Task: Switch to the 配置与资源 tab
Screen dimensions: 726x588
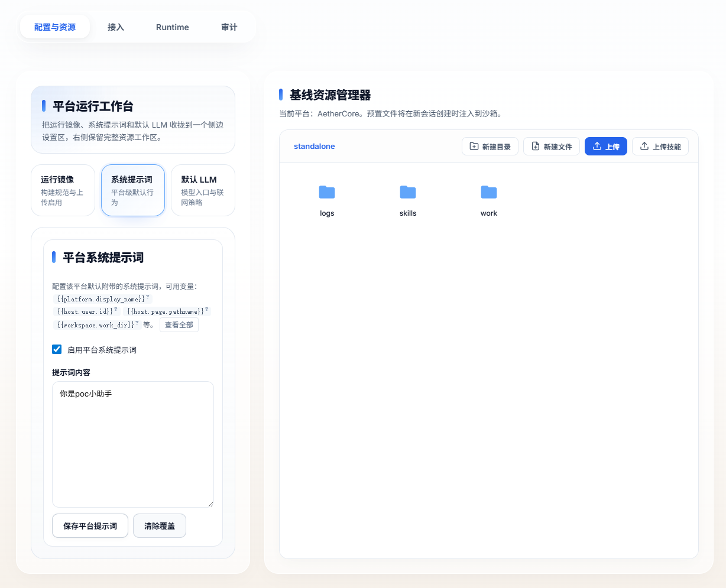Action: coord(55,27)
